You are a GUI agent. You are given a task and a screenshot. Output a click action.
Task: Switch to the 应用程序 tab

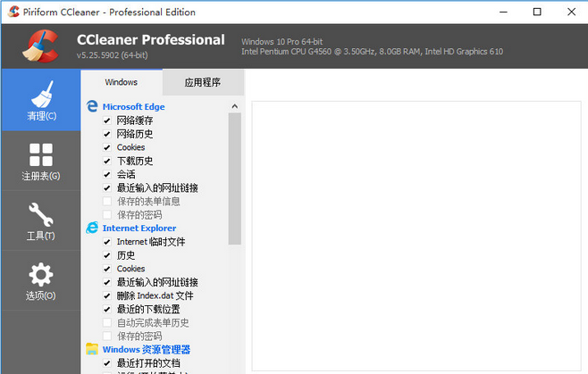pyautogui.click(x=203, y=82)
